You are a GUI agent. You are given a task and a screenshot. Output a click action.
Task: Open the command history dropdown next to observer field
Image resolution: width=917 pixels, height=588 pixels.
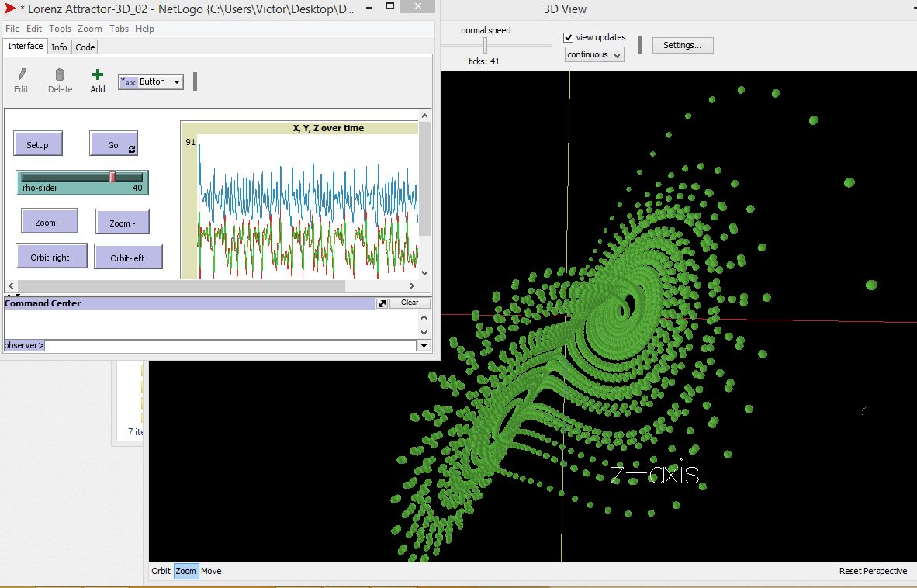(x=424, y=344)
